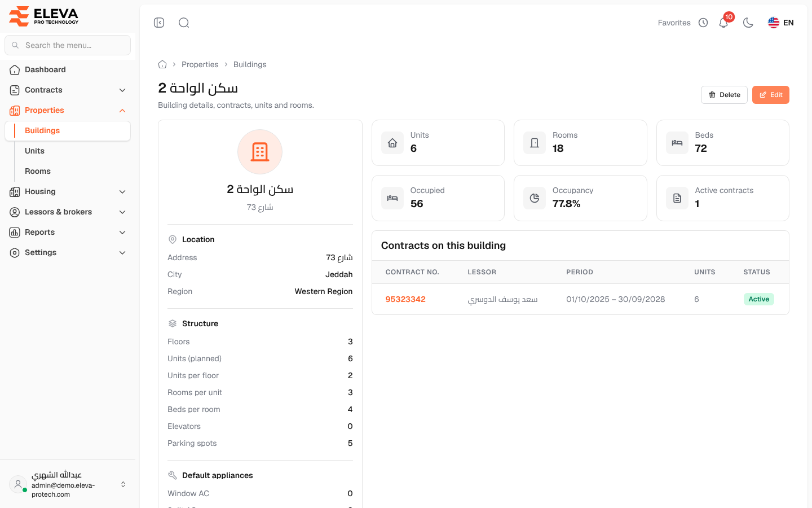Screen dimensions: 812x508
Task: Open contract number 95323342
Action: [x=405, y=299]
